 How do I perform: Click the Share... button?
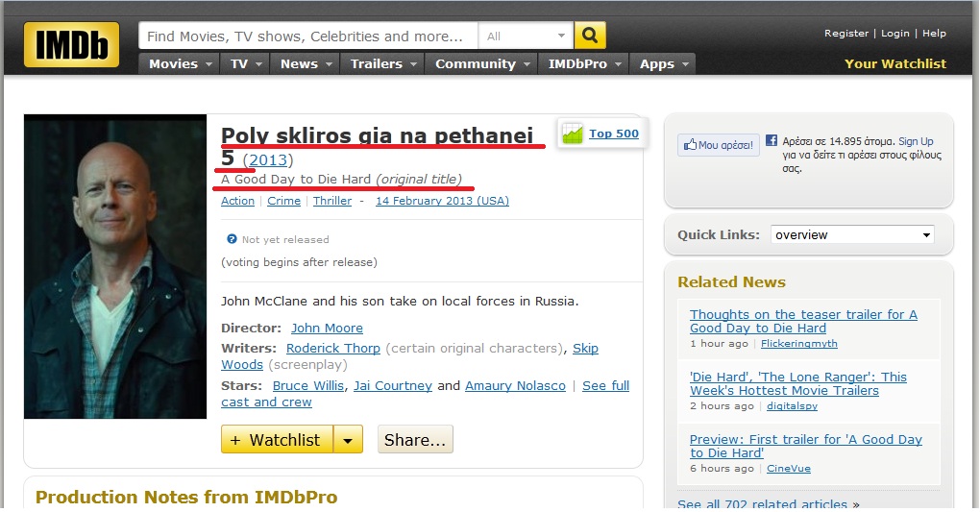415,440
